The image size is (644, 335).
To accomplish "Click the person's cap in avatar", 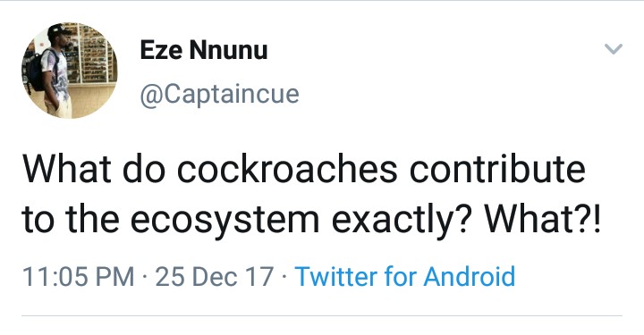I will coord(57,30).
